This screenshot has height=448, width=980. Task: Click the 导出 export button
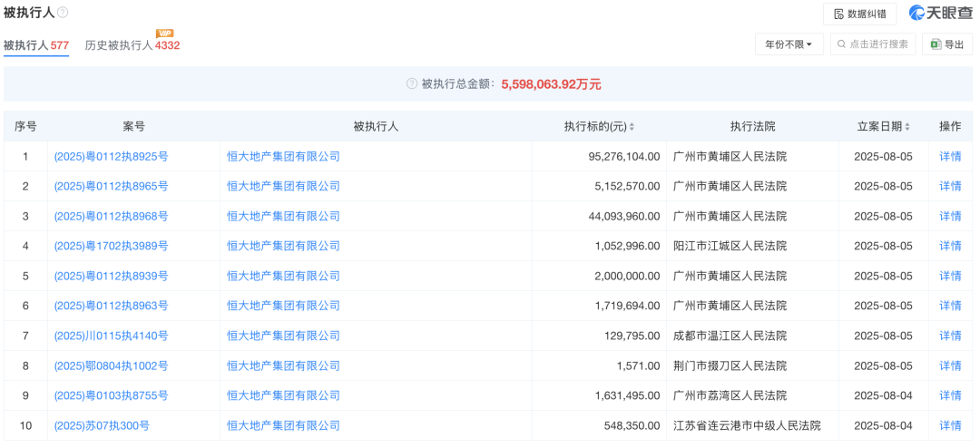coord(947,44)
